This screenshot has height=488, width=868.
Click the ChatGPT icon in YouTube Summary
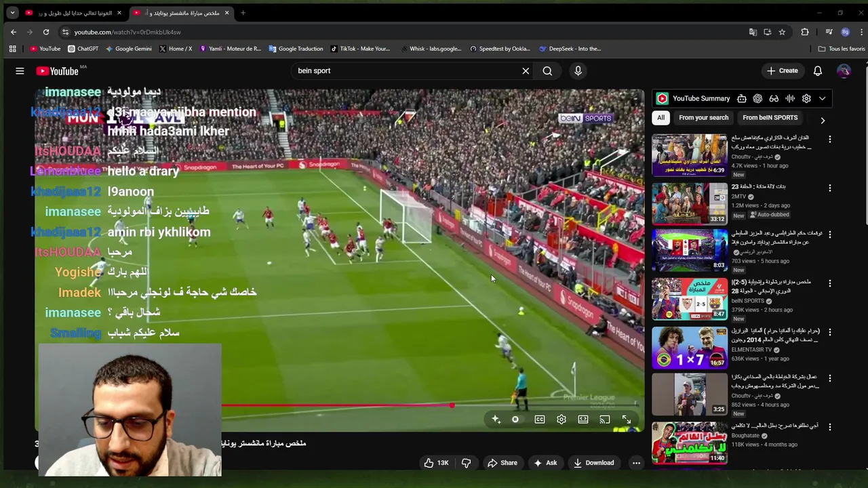pos(757,98)
